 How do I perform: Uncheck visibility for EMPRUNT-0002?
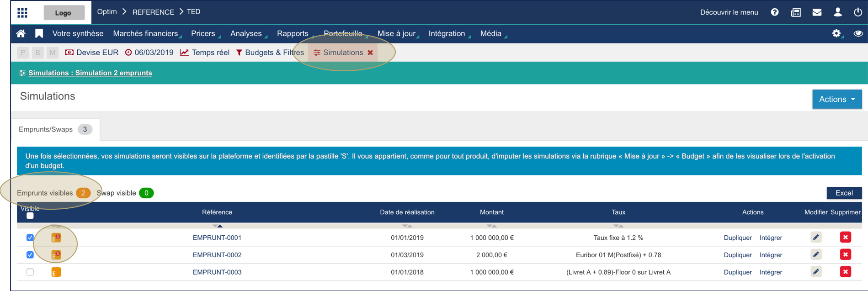[30, 255]
